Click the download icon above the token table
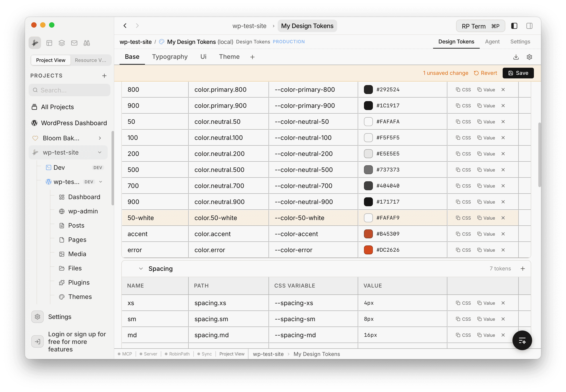 coord(516,57)
